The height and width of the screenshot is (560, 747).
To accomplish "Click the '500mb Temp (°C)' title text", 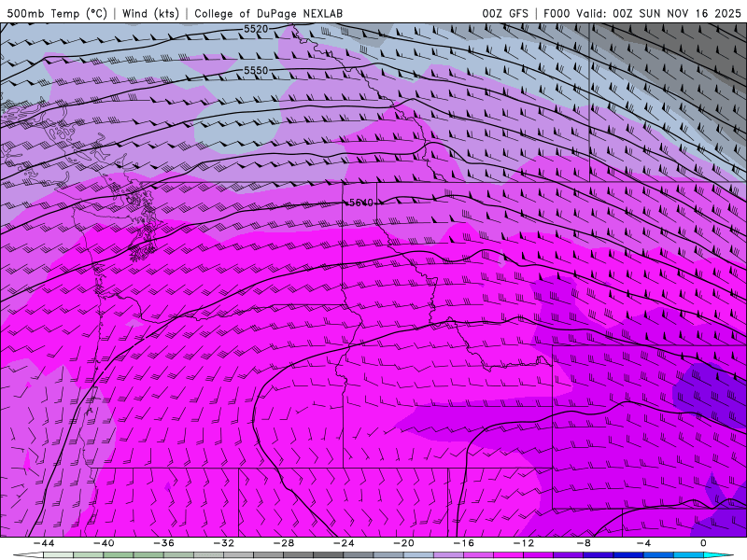I will pyautogui.click(x=57, y=13).
